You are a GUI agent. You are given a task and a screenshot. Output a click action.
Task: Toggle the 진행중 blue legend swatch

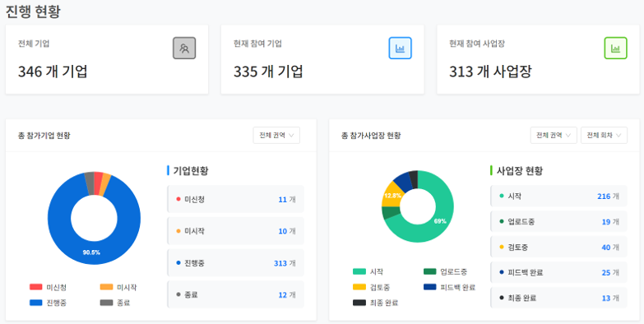[35, 303]
